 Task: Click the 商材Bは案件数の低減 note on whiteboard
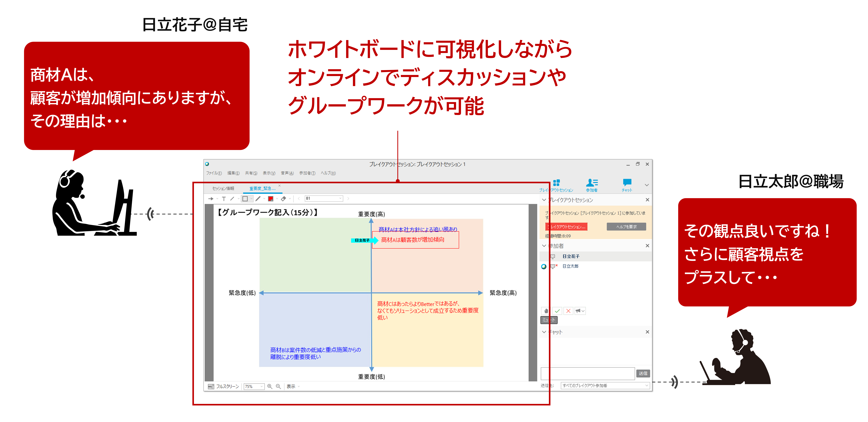pyautogui.click(x=315, y=353)
